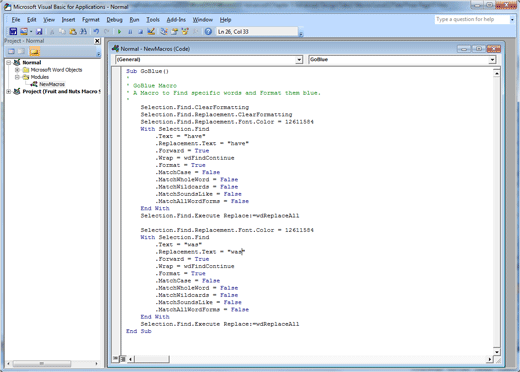Click the Paste clipboard icon
This screenshot has height=372, width=520.
73,32
